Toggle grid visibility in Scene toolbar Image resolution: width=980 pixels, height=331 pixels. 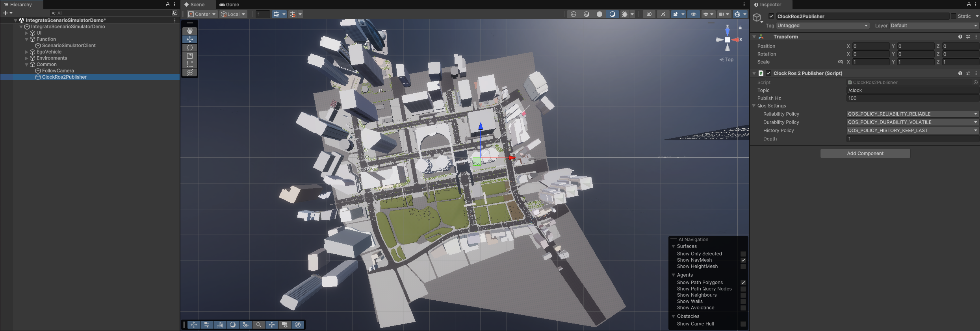(x=277, y=14)
